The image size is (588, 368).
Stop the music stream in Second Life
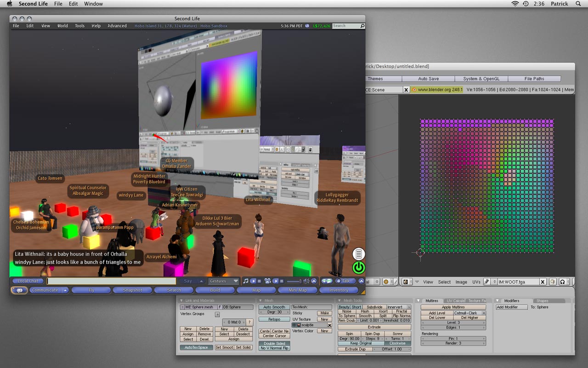259,281
